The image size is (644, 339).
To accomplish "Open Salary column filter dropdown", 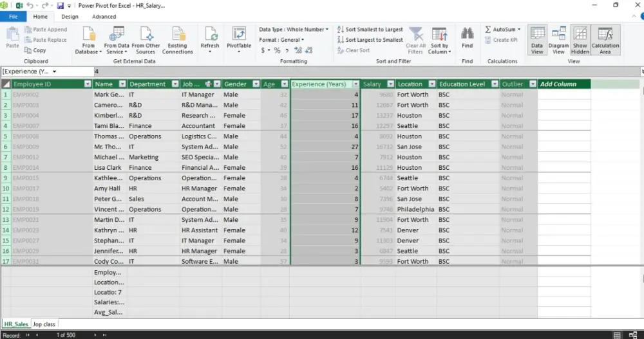I will (x=391, y=84).
